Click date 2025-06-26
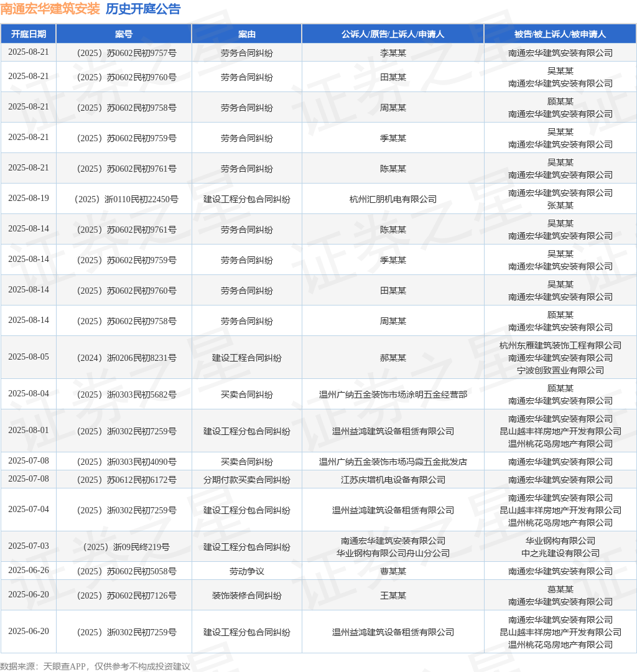Screen dimensions: 637x672 coord(28,570)
